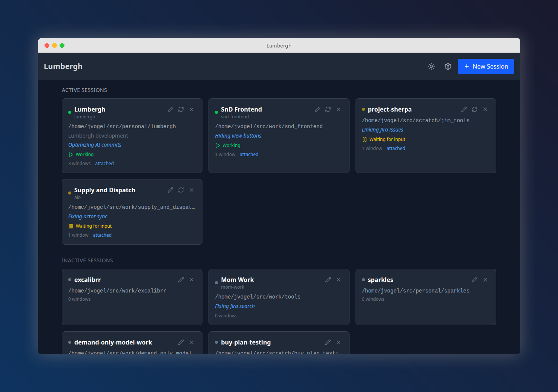Close the Supply and Dispatch session

tap(192, 190)
